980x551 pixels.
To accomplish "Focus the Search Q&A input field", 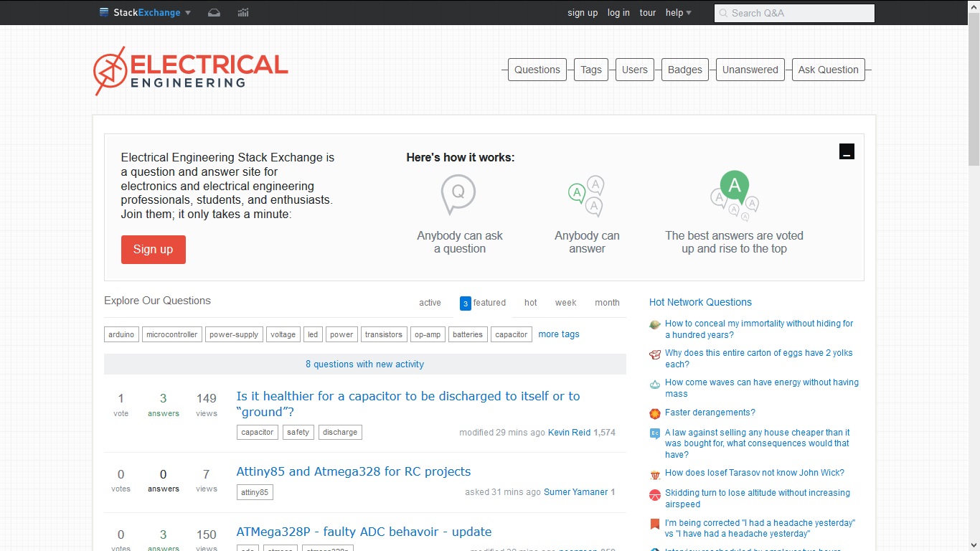I will click(794, 13).
